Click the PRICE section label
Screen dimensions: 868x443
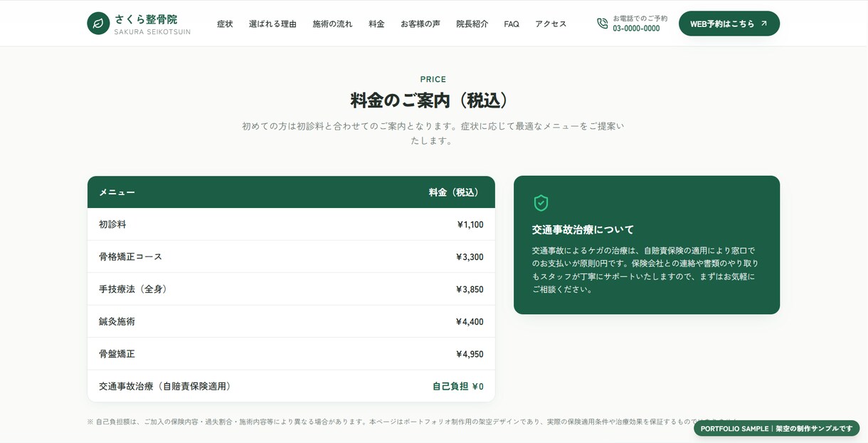[x=433, y=79]
